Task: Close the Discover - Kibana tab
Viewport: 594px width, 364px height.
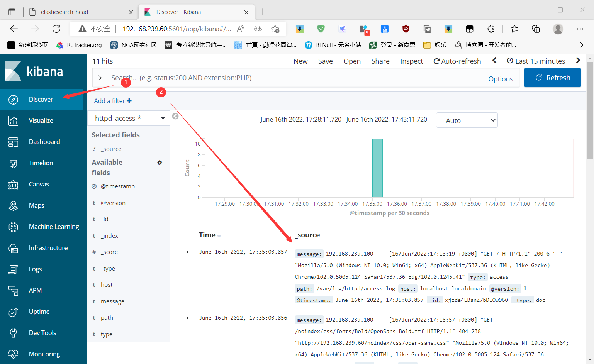Action: coord(246,12)
